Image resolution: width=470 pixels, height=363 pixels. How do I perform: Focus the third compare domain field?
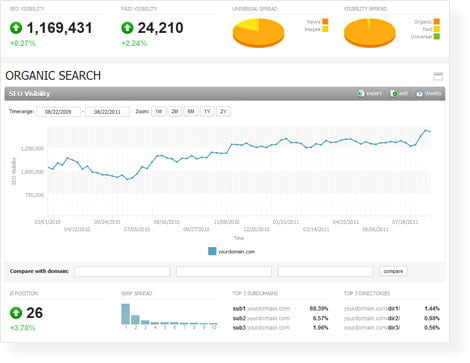(325, 271)
